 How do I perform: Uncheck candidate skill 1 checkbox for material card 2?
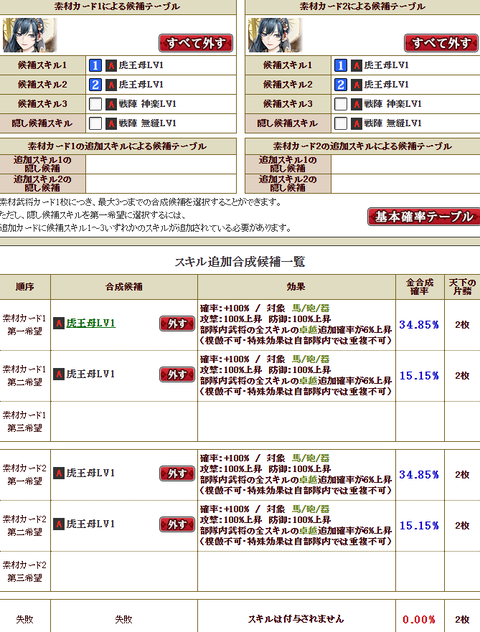[341, 65]
